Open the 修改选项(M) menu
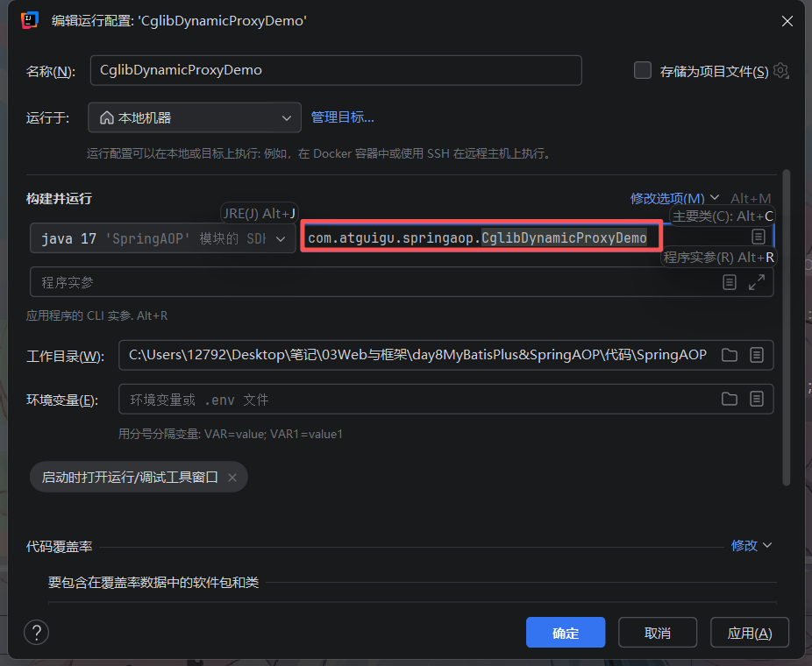Image resolution: width=812 pixels, height=666 pixels. (x=674, y=198)
